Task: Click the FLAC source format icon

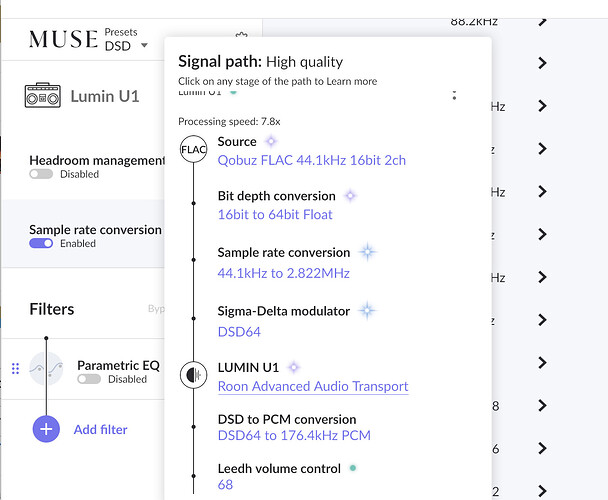Action: click(193, 149)
